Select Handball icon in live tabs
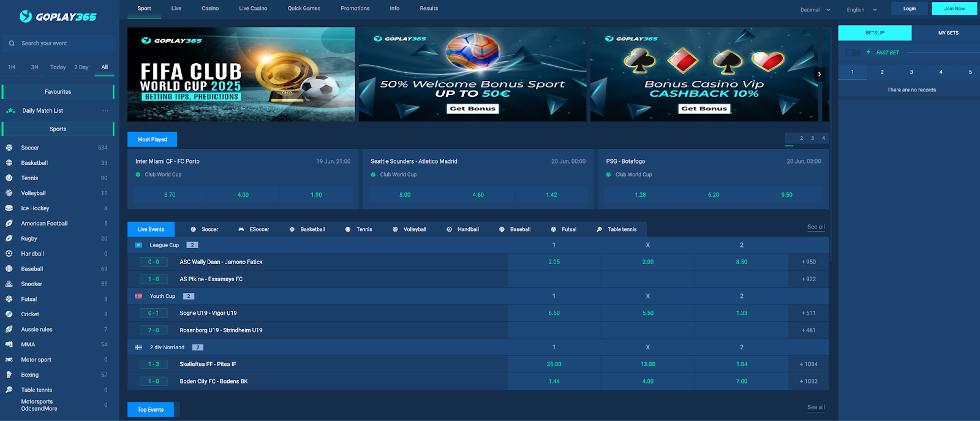 [x=450, y=229]
